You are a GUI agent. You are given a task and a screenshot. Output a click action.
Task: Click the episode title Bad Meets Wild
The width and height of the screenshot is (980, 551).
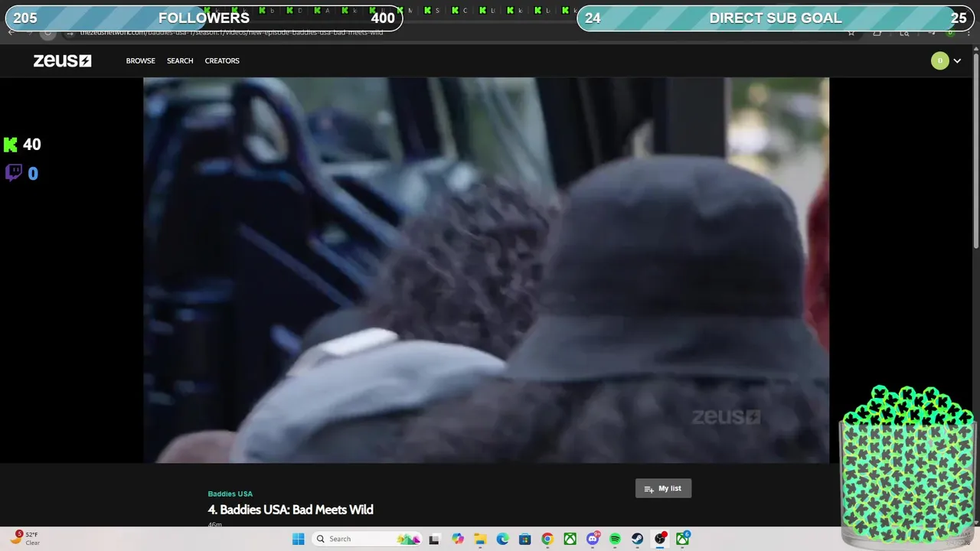[x=290, y=510]
